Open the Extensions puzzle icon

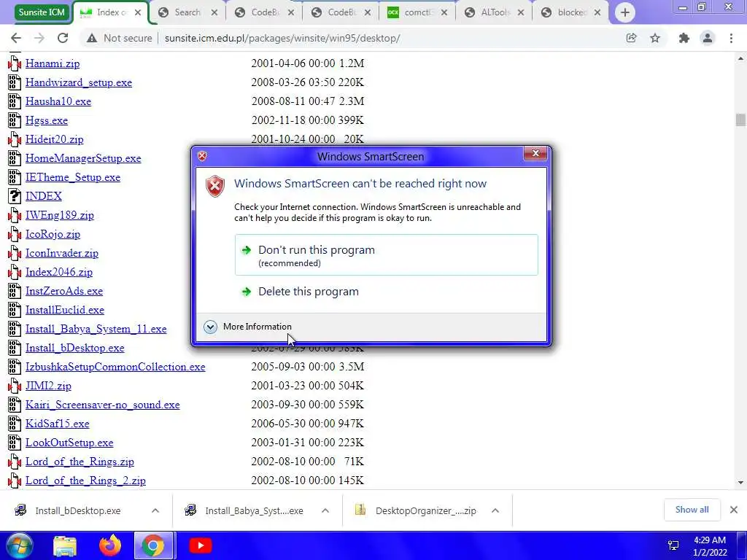[684, 38]
